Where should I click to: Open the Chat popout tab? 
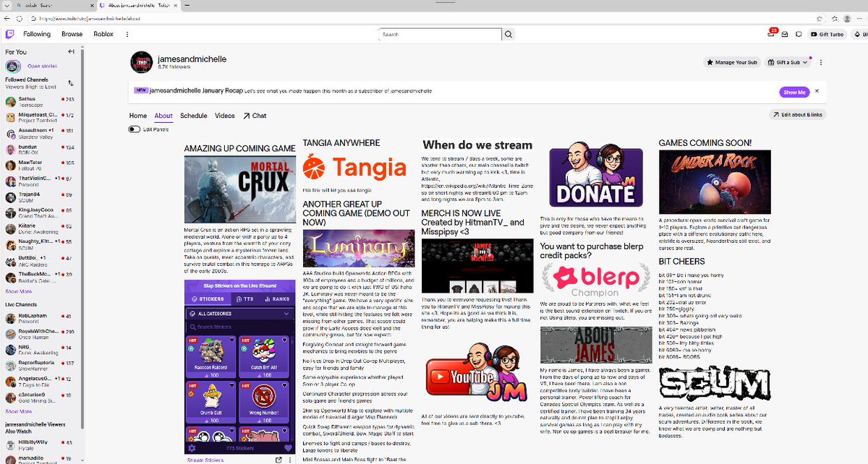(x=255, y=116)
